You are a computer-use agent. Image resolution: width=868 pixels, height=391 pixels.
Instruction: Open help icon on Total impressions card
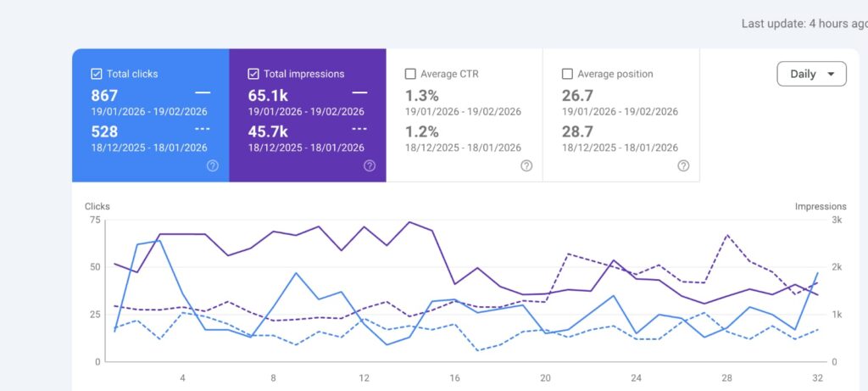370,165
